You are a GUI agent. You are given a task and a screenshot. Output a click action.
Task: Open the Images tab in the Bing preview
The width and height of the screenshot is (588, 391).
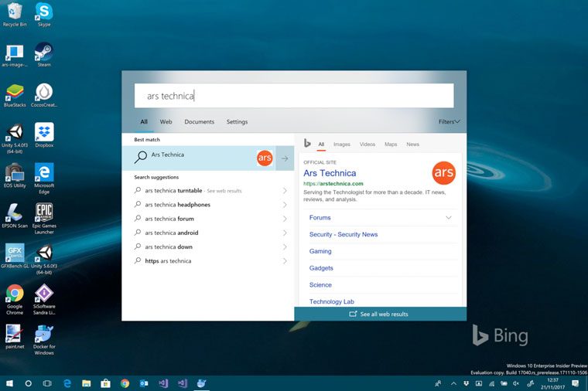pos(342,144)
